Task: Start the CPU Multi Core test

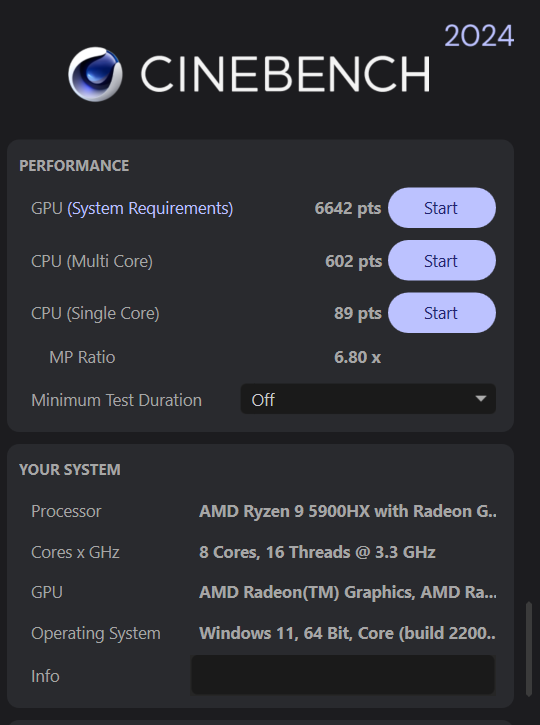Action: 442,261
